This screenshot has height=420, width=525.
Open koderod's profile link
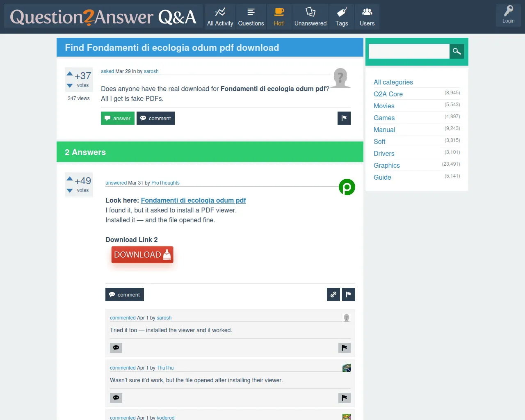[166, 418]
